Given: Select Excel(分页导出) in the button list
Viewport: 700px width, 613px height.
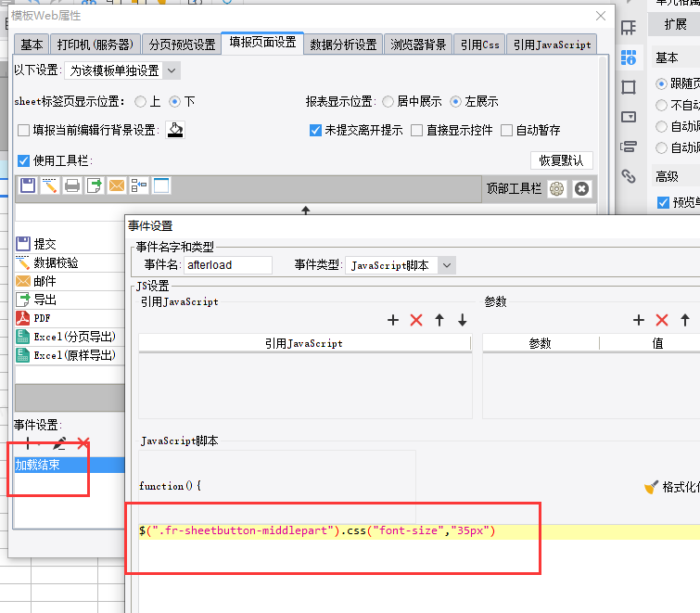Looking at the screenshot, I should (70, 337).
